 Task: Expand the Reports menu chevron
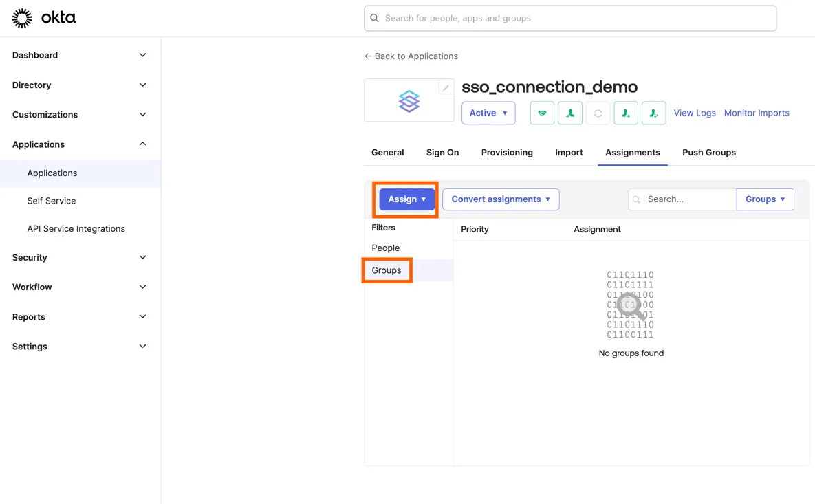(x=142, y=316)
